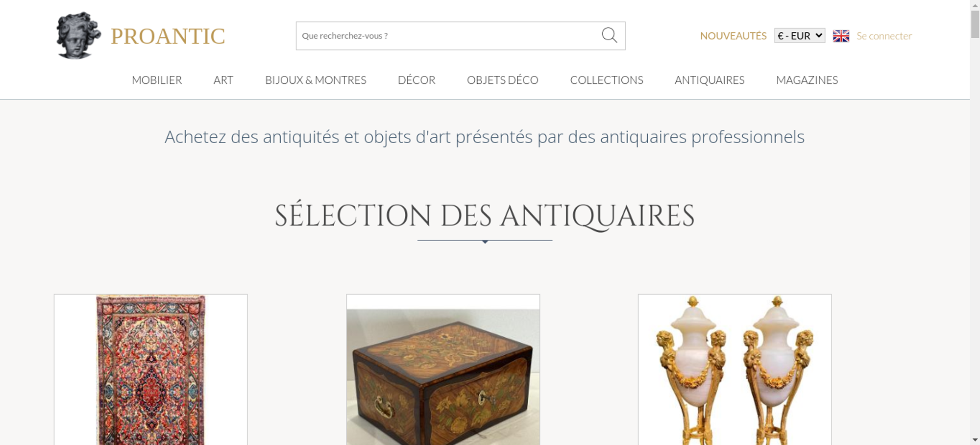The width and height of the screenshot is (980, 445).
Task: Open the MAGAZINES menu item
Action: tap(807, 80)
